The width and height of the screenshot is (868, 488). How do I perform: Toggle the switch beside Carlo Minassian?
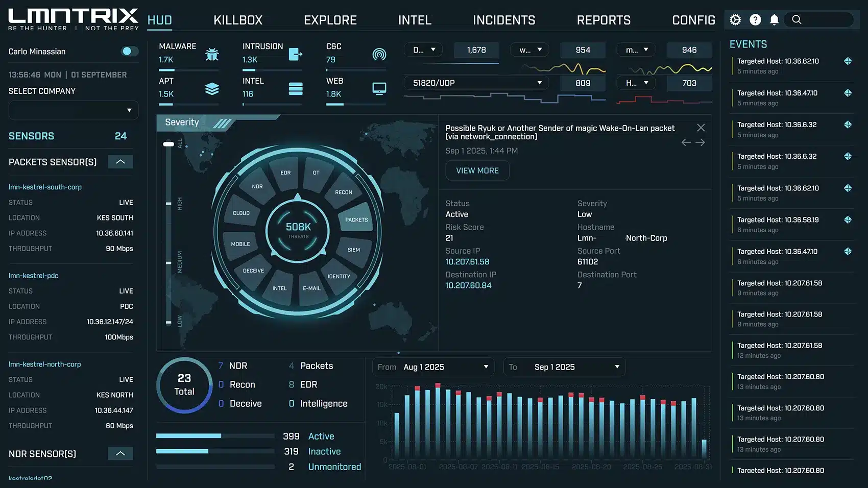pos(129,51)
